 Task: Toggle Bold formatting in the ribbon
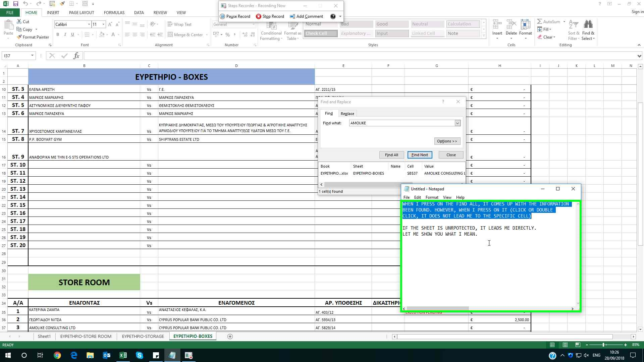tap(58, 35)
